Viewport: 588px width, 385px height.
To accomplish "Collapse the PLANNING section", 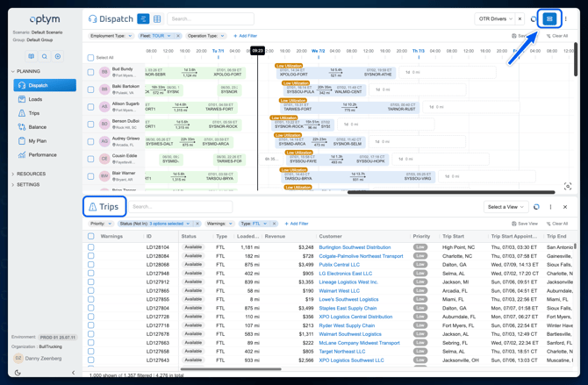I will click(25, 71).
